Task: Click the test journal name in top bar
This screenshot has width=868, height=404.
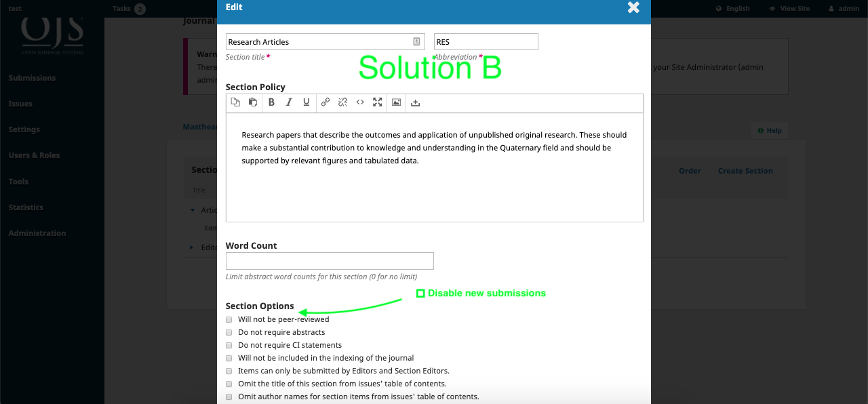Action: (15, 8)
